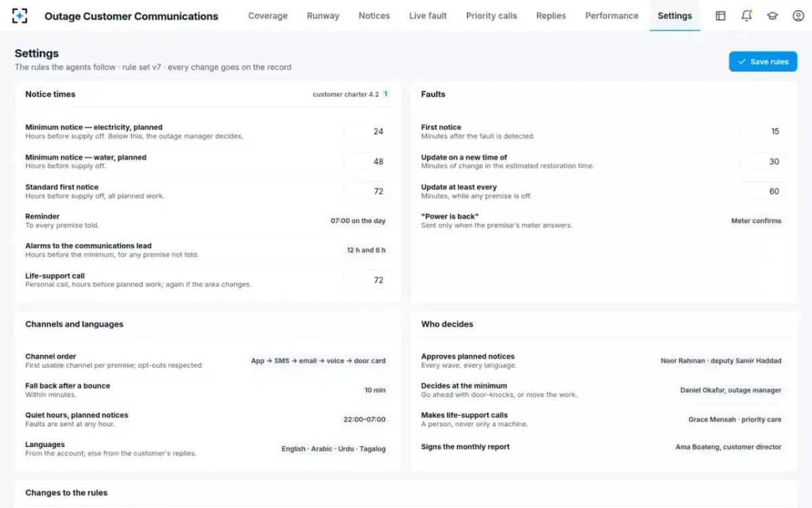
Task: Go to the Live fault tab
Action: (x=428, y=16)
